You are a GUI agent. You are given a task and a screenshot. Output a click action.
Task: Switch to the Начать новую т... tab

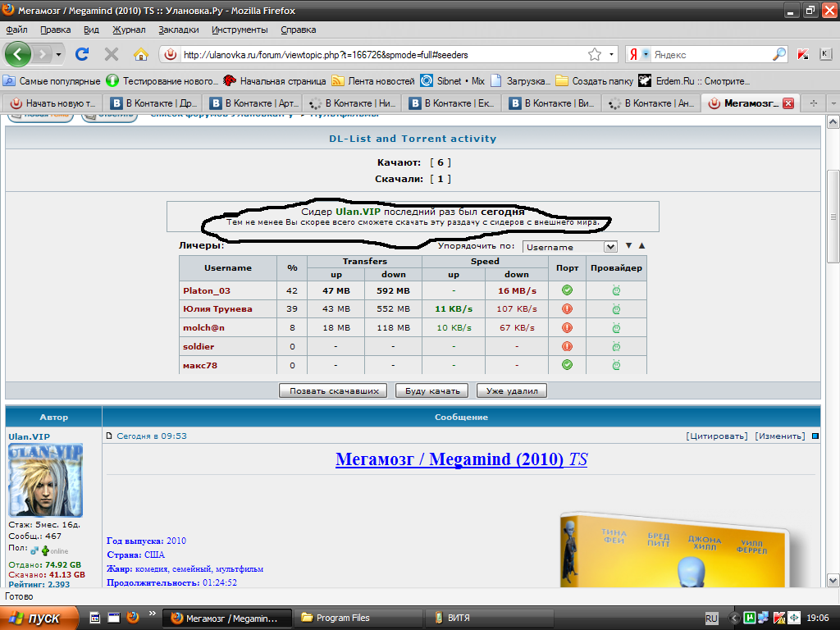[x=52, y=103]
